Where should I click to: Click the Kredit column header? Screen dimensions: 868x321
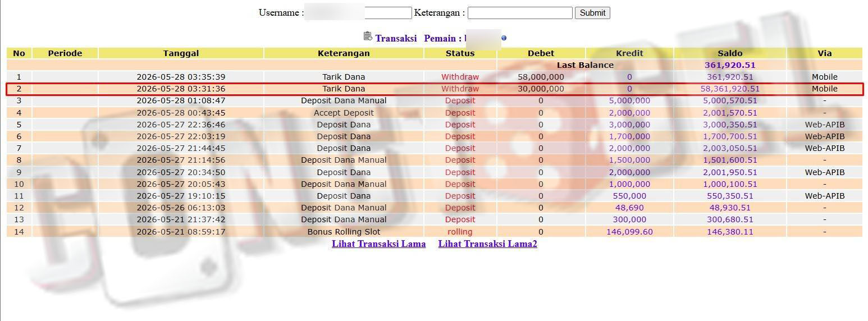[x=629, y=53]
